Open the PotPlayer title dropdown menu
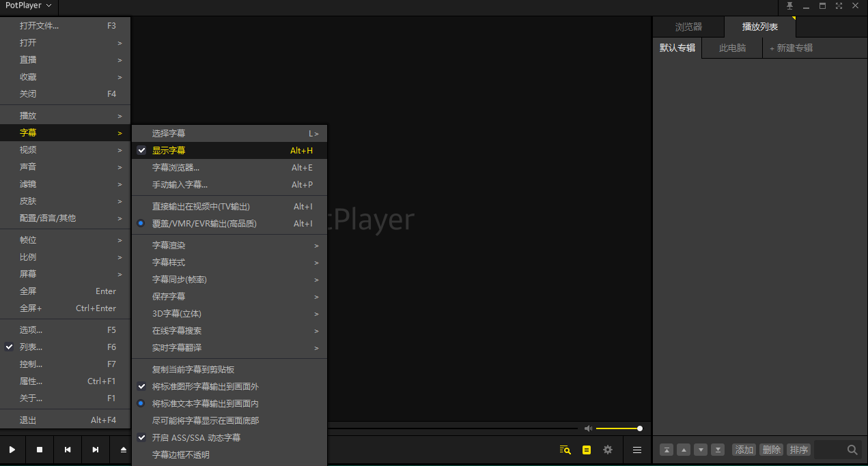 29,6
